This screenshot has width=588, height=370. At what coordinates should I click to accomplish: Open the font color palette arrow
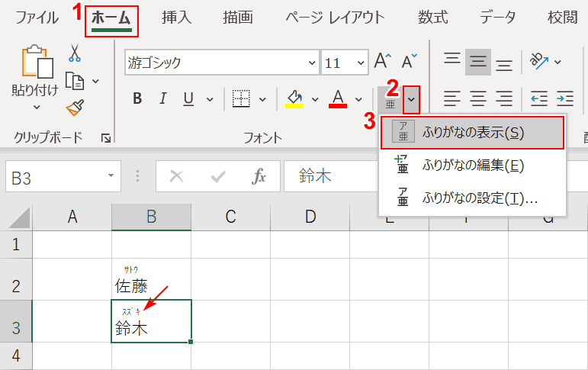click(x=359, y=99)
